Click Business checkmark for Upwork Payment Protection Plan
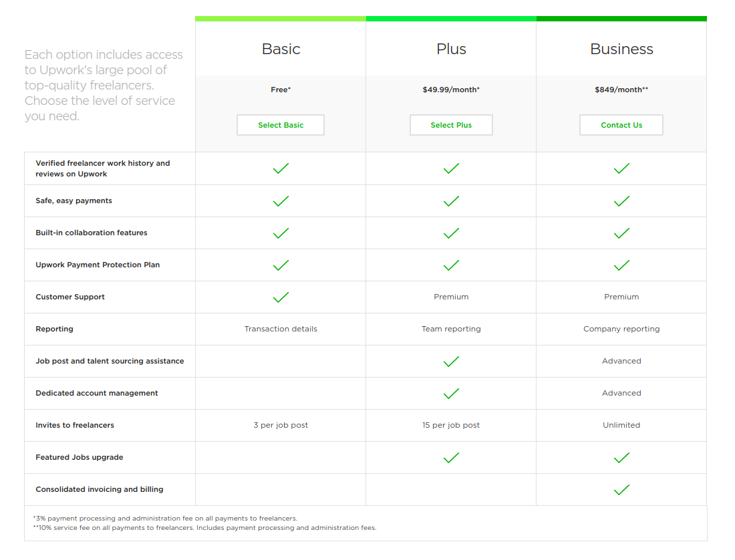This screenshot has height=560, width=735. [x=621, y=265]
